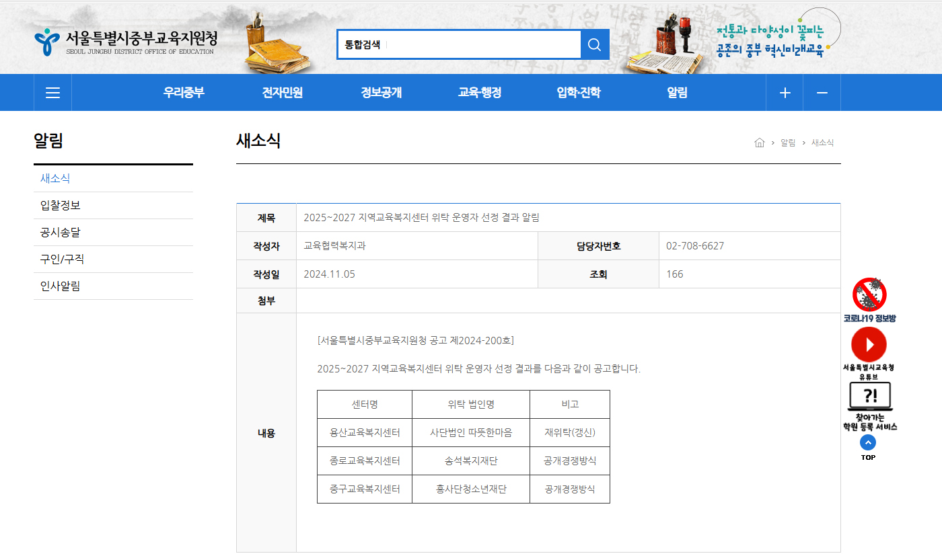Select 공시송달 in the sidebar
The image size is (942, 560).
[113, 233]
